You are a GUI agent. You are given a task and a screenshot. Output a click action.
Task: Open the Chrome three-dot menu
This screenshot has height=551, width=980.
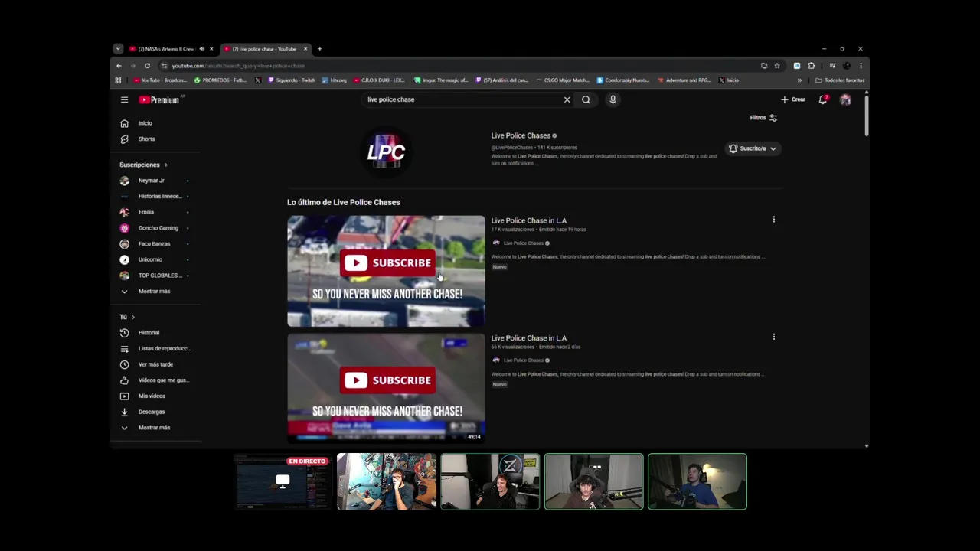pos(861,66)
